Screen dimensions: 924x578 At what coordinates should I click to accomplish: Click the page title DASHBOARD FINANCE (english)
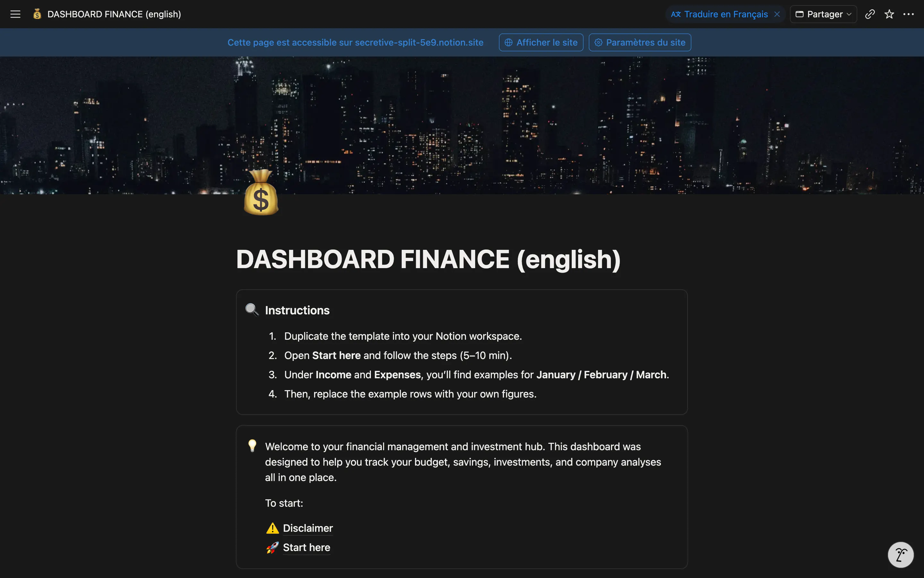(x=428, y=259)
